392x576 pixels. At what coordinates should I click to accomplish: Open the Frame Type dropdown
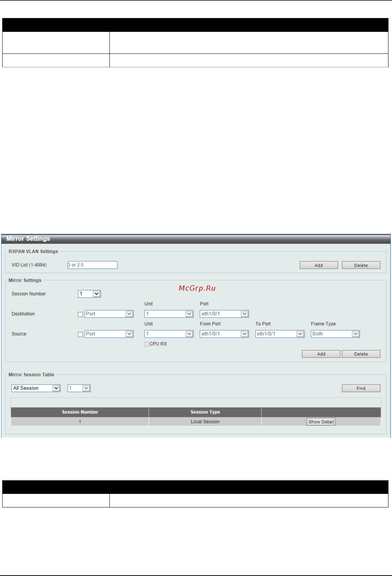click(335, 334)
